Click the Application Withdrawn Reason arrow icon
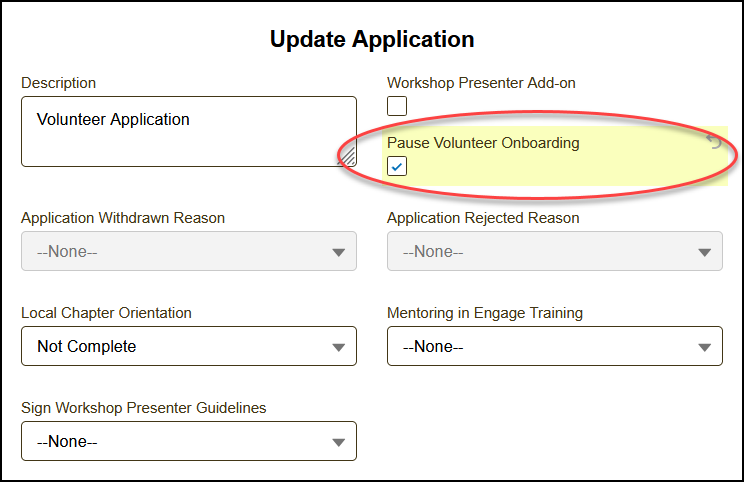Viewport: 744px width, 482px height. click(x=340, y=252)
